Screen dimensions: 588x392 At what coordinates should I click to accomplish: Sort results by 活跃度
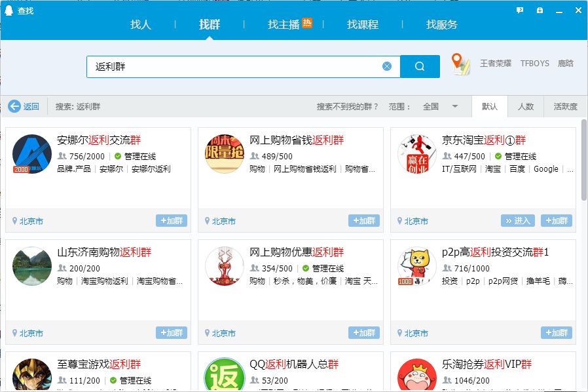(565, 107)
